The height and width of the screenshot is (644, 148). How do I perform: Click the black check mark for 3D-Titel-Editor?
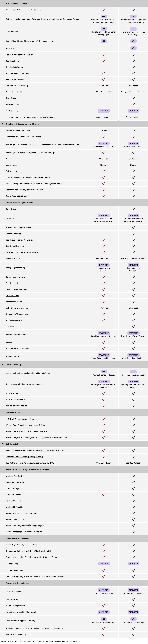[x=133, y=326]
